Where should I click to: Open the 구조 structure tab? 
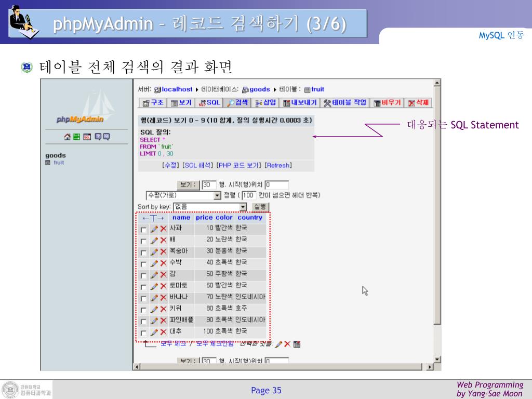153,103
